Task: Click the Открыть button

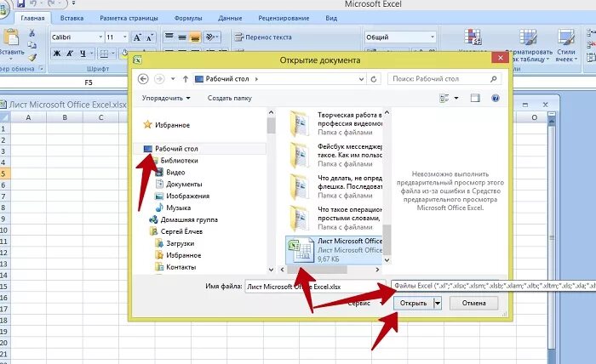Action: click(x=414, y=303)
